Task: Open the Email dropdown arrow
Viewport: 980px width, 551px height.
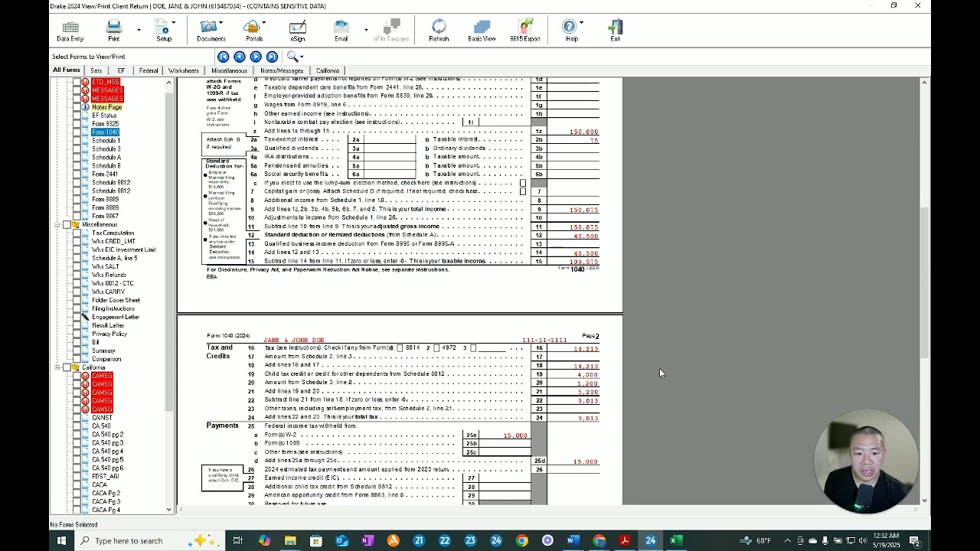Action: (x=366, y=30)
